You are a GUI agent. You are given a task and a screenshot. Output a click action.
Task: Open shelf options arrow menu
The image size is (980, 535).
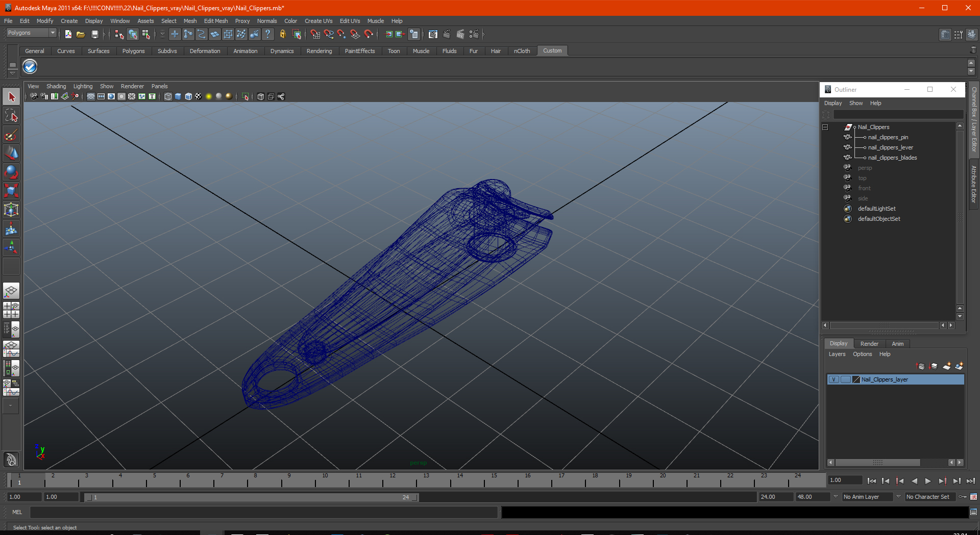click(x=12, y=73)
